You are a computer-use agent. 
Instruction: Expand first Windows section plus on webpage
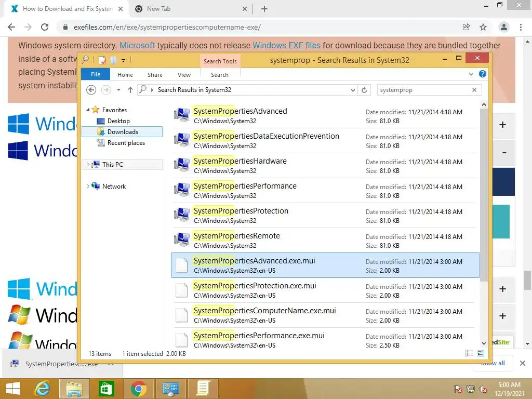point(502,125)
